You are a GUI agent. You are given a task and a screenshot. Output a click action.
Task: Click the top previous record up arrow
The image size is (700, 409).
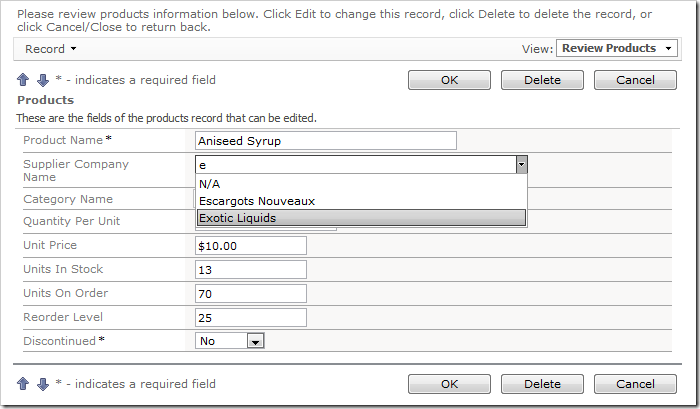tap(24, 80)
